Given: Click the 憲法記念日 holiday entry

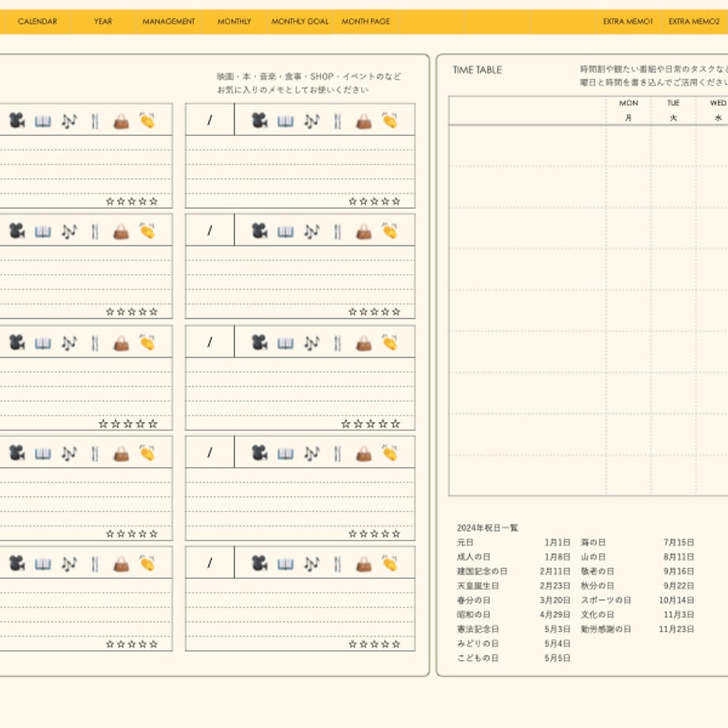Looking at the screenshot, I should coord(478,629).
